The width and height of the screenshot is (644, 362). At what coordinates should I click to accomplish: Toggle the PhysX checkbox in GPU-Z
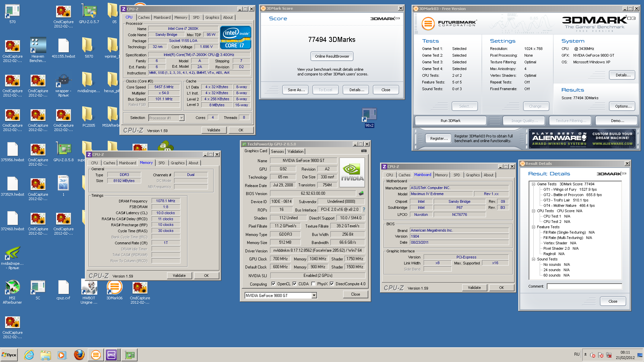pos(313,284)
